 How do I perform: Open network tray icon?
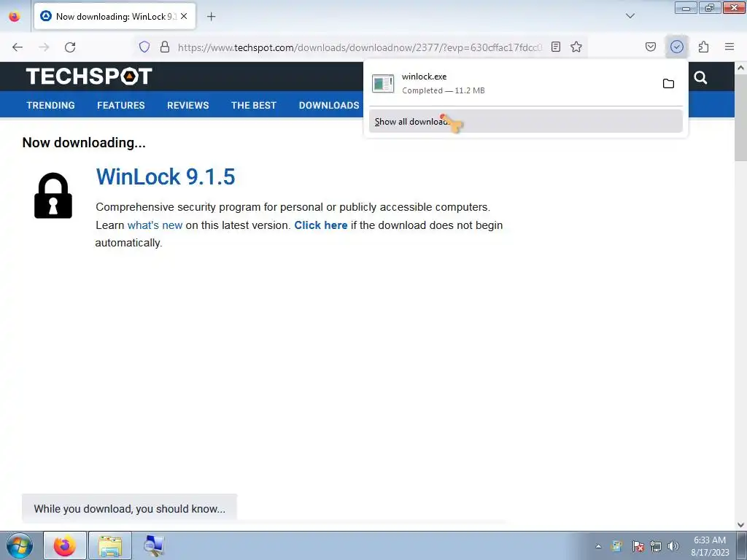[x=656, y=546]
